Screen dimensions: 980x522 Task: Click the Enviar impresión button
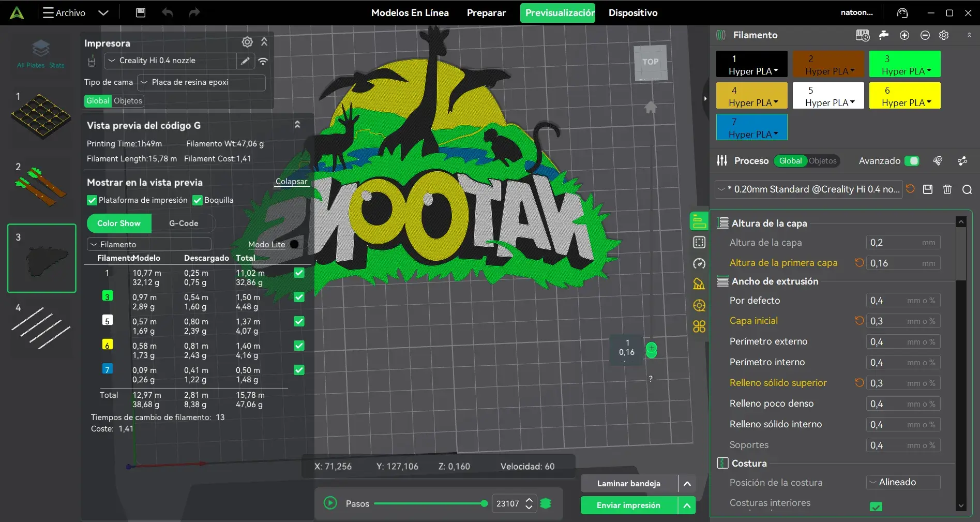coord(629,505)
